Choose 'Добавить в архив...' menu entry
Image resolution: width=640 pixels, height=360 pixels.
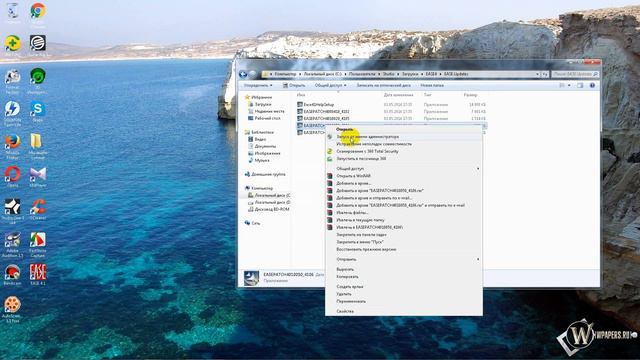[x=353, y=183]
